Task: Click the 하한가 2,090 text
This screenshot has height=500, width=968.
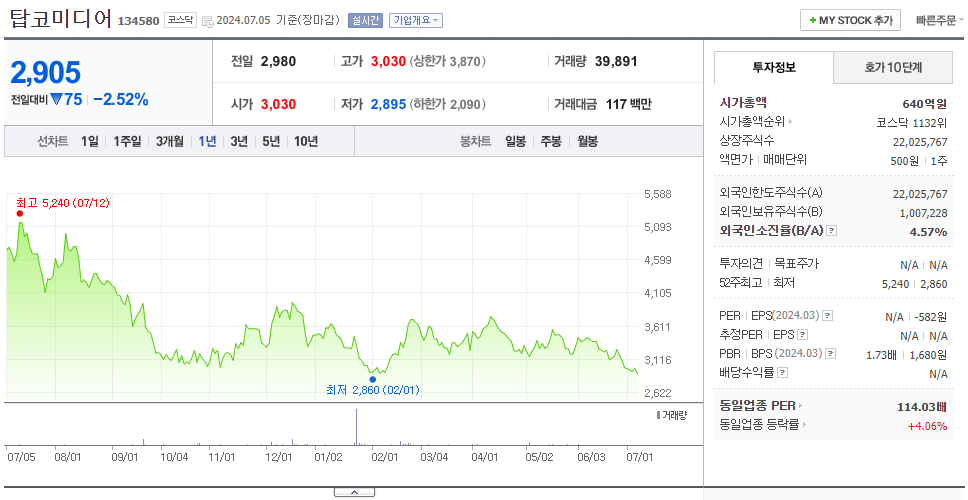Action: [x=448, y=104]
